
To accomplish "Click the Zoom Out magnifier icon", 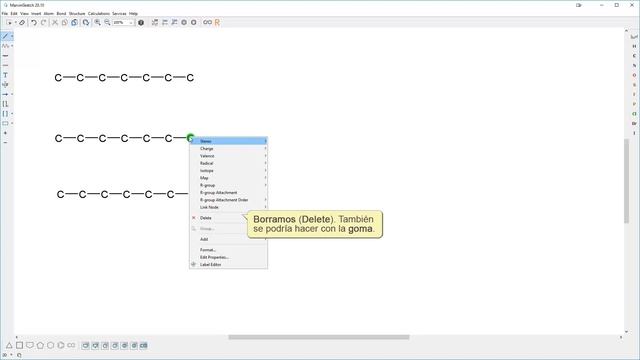I will pyautogui.click(x=107, y=22).
